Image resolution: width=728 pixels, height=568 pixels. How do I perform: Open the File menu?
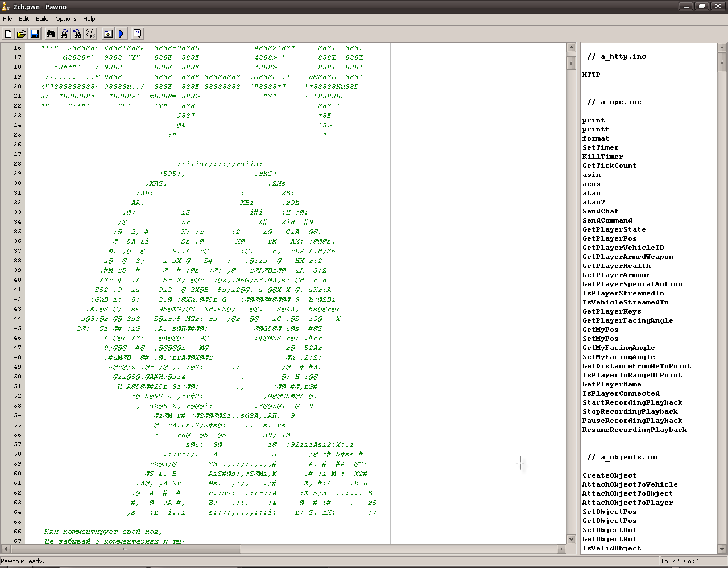pos(7,19)
